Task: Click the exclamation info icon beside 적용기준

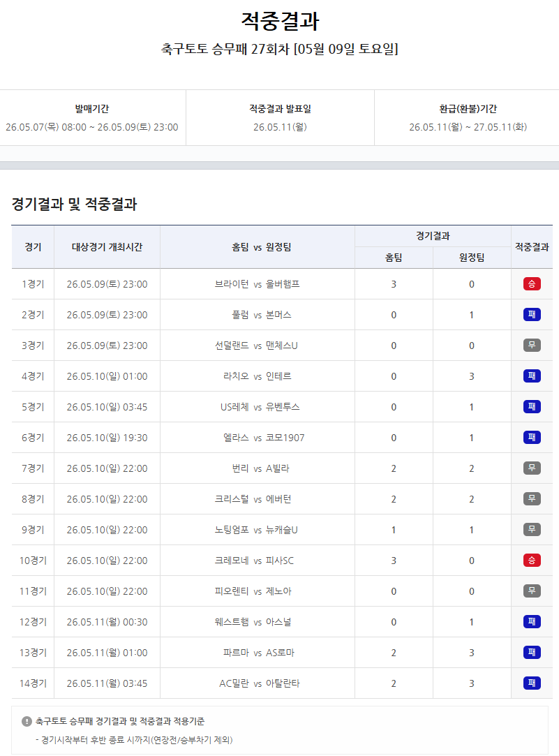Action: 27,721
